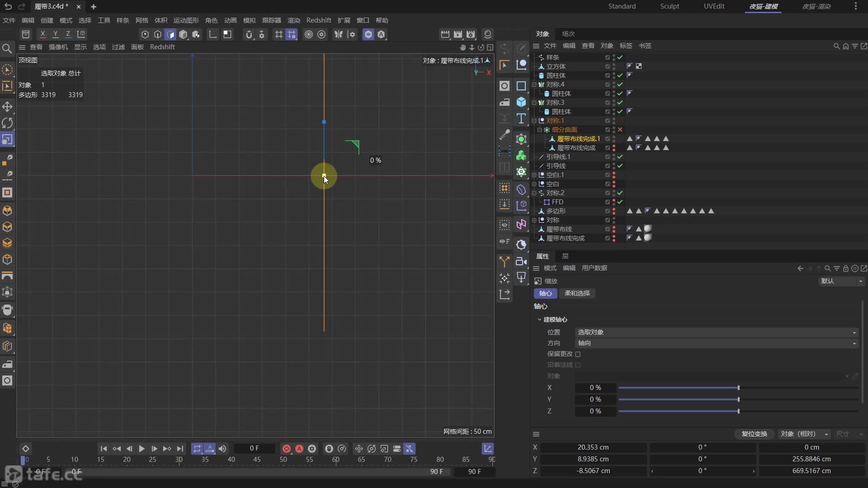Open the 用户数据 menu in attributes
868x488 pixels.
594,268
